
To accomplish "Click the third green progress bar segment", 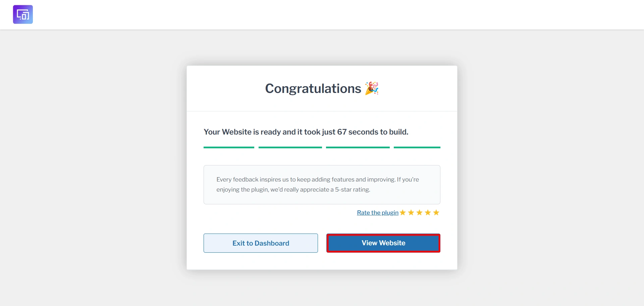I will pyautogui.click(x=358, y=147).
